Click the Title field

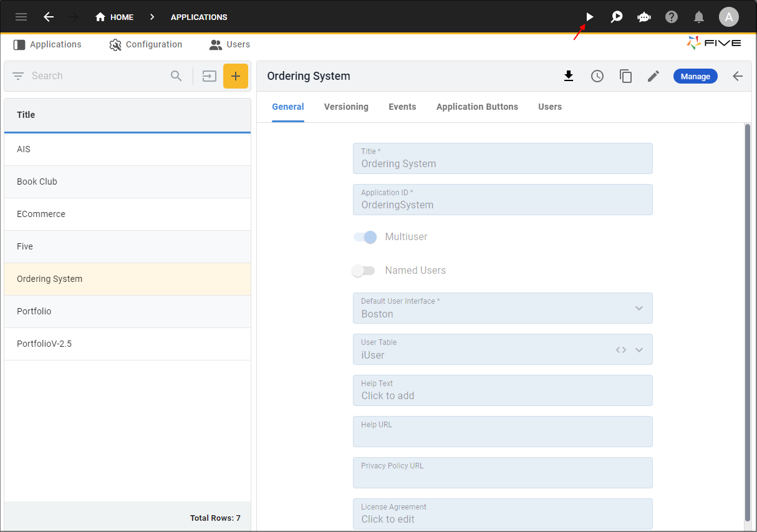point(503,158)
